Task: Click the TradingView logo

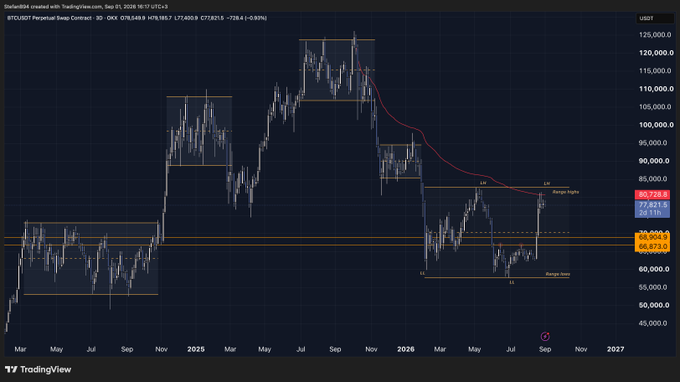Action: pyautogui.click(x=38, y=369)
